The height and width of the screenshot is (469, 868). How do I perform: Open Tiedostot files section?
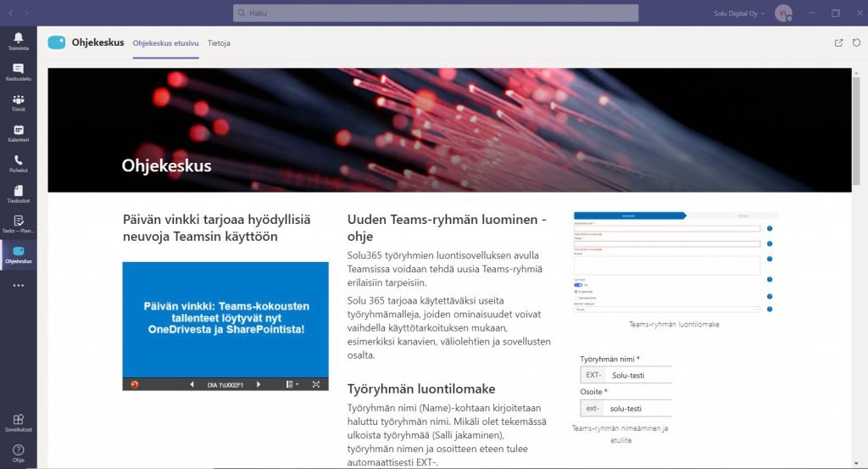coord(18,194)
